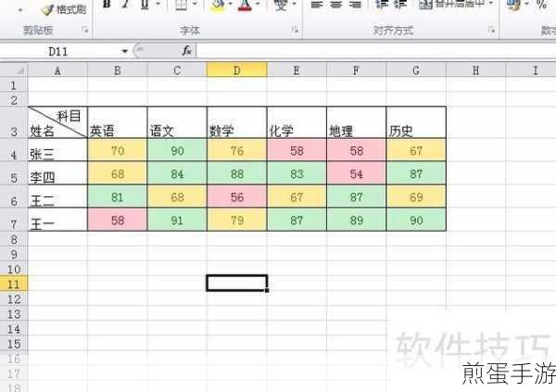
Task: Select column A header
Action: [x=57, y=70]
